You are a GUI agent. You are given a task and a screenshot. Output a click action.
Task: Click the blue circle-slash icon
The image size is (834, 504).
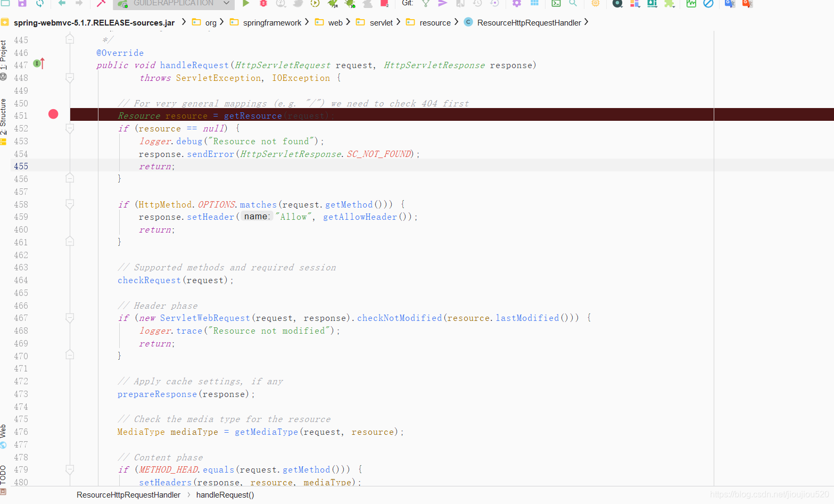[708, 3]
